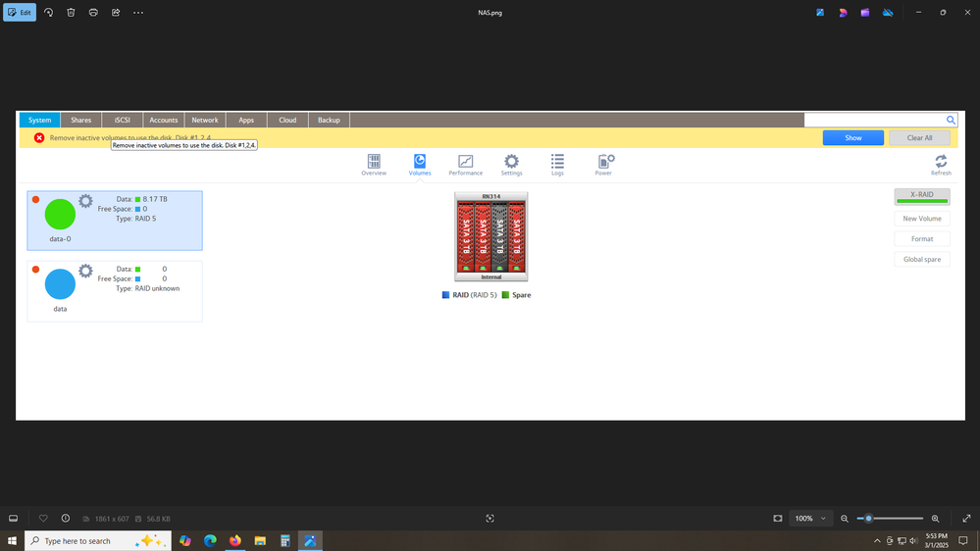Toggle the filmstrip view icon

pos(14,519)
